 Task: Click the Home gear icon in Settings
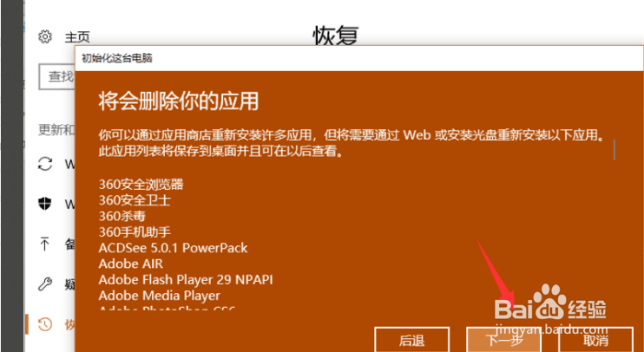click(45, 37)
